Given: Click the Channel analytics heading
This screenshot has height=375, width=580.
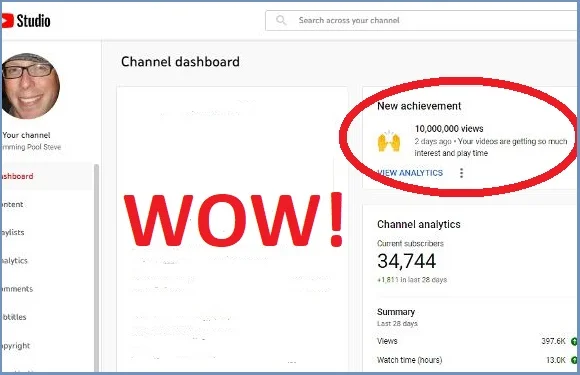Looking at the screenshot, I should tap(419, 224).
